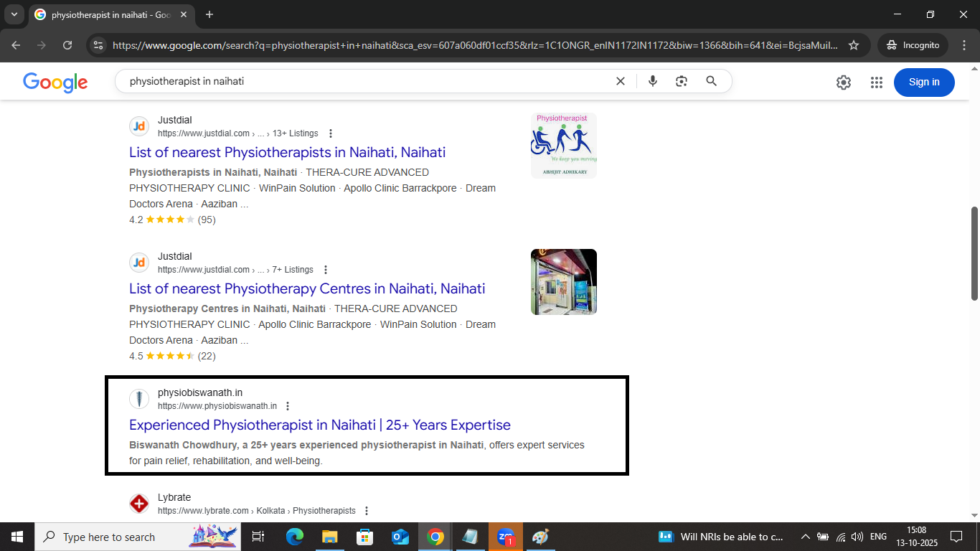Open the Experienced Physiotherapist in Naihati link
Screen dimensions: 980x551
(319, 425)
